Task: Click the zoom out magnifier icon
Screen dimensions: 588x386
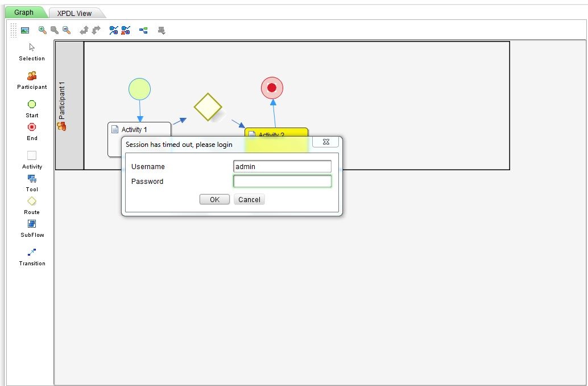Action: click(67, 30)
